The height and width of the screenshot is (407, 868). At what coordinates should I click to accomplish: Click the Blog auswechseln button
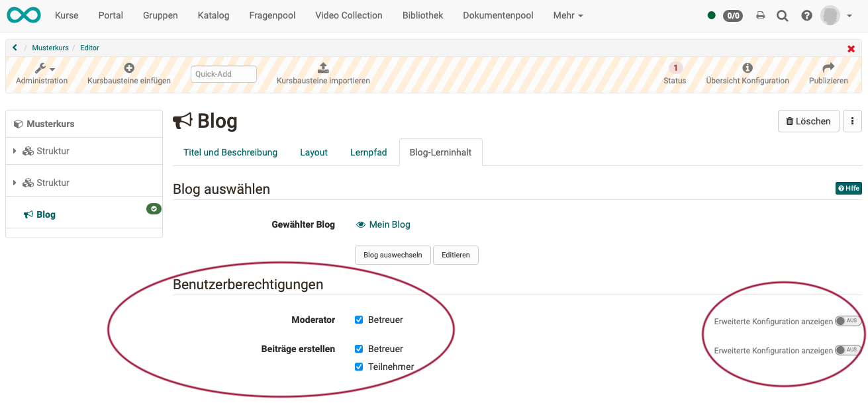tap(392, 255)
